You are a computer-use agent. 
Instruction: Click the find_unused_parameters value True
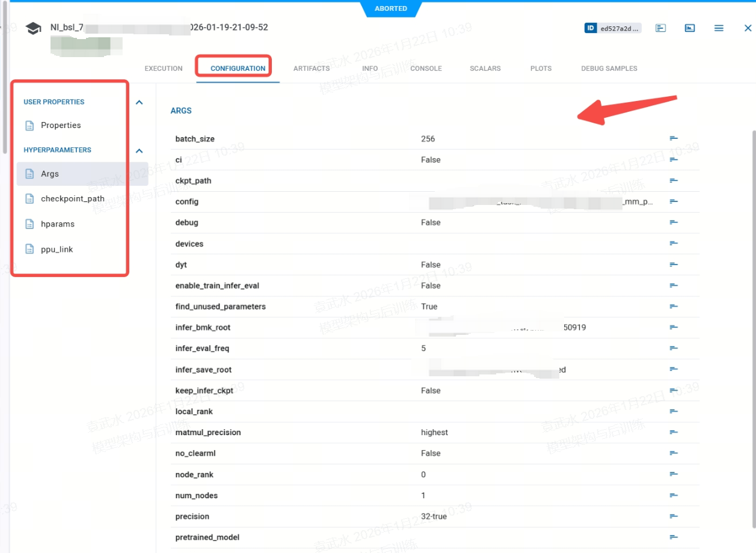(429, 307)
